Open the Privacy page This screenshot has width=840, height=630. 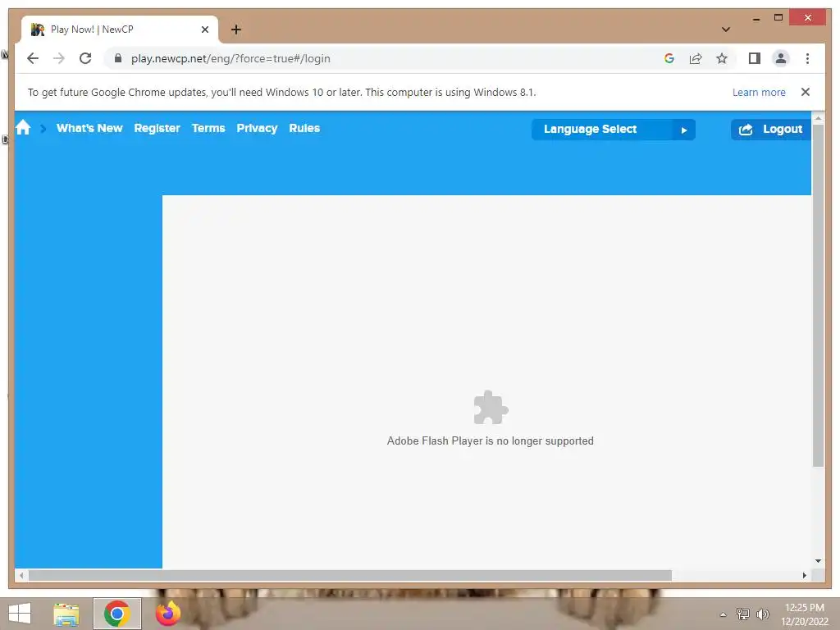257,128
